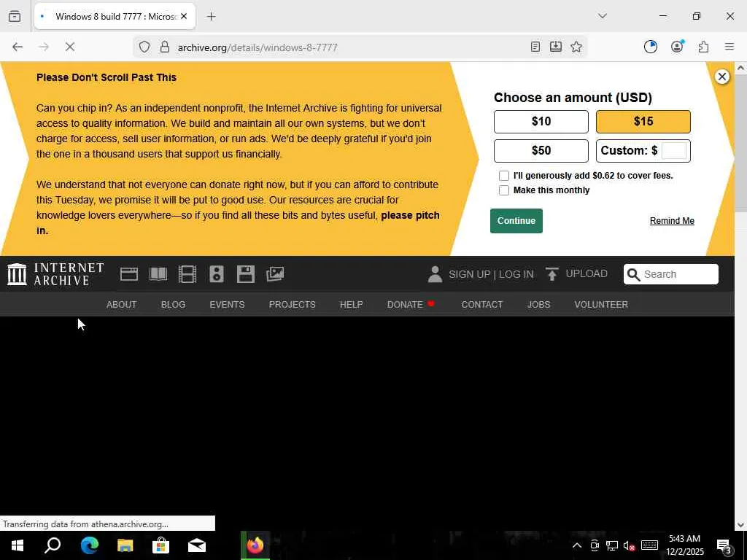Select the $15 donation amount
The width and height of the screenshot is (747, 560).
coord(643,122)
